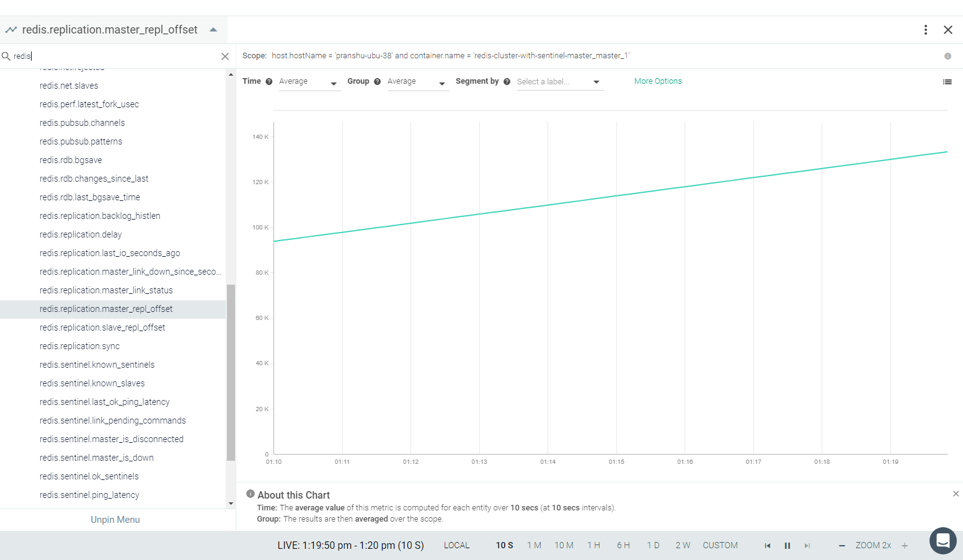Open the Time aggregation Average dropdown
This screenshot has width=963, height=560.
click(309, 82)
